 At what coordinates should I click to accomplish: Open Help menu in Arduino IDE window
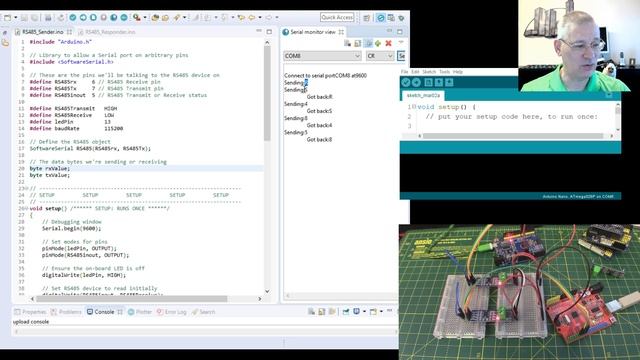pyautogui.click(x=458, y=72)
